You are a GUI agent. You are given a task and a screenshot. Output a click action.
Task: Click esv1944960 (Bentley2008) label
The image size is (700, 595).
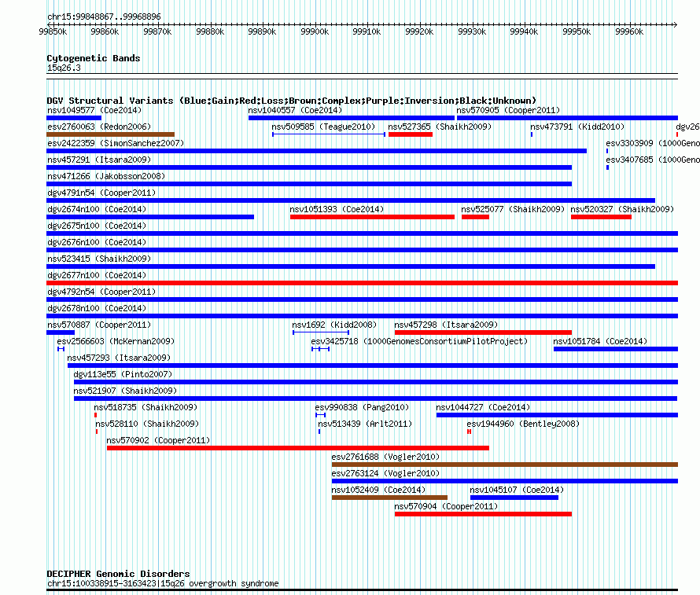click(523, 424)
